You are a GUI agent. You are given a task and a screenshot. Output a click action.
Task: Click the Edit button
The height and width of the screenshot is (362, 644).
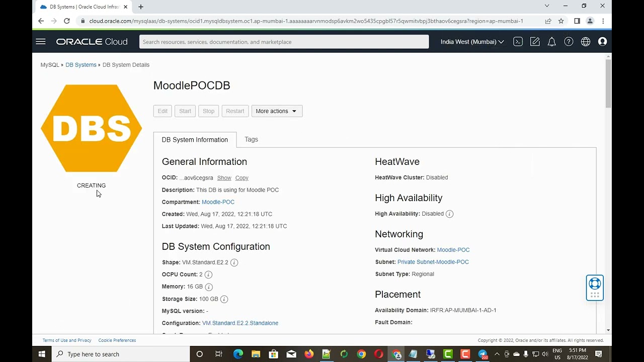[163, 111]
